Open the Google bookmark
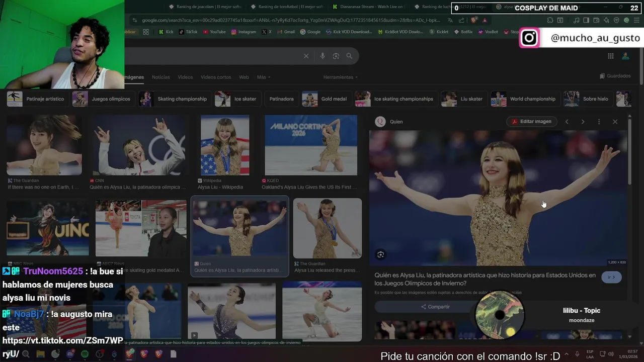This screenshot has height=362, width=644. 310,32
